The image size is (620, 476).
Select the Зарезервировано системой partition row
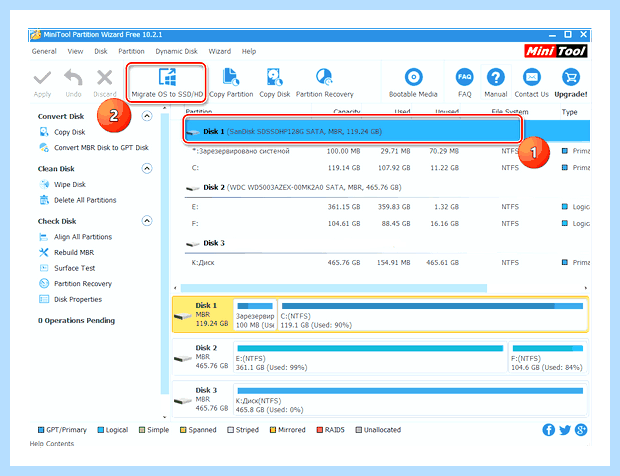click(388, 151)
